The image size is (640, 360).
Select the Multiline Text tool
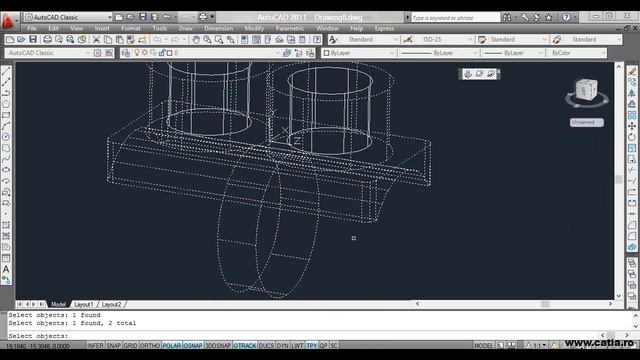[6, 269]
